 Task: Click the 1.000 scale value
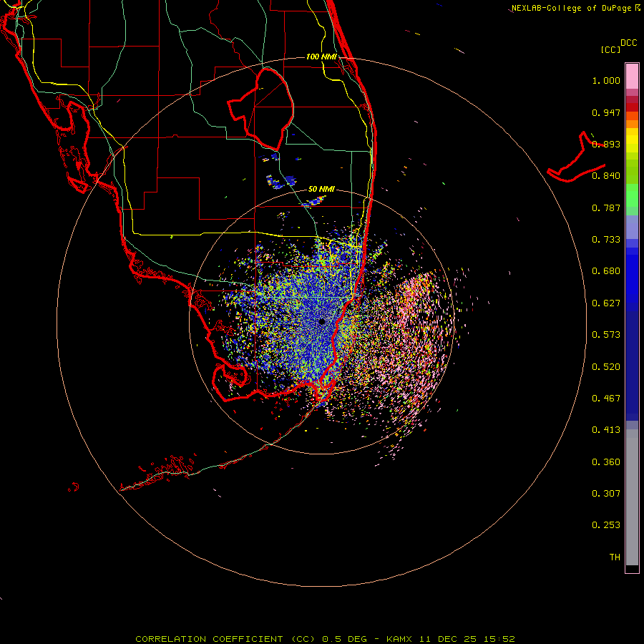[606, 80]
